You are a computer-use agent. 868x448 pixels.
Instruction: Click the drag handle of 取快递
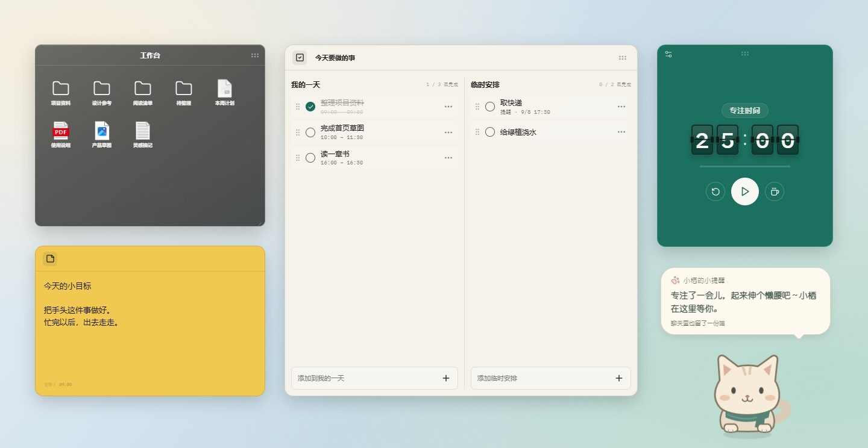[x=477, y=107]
